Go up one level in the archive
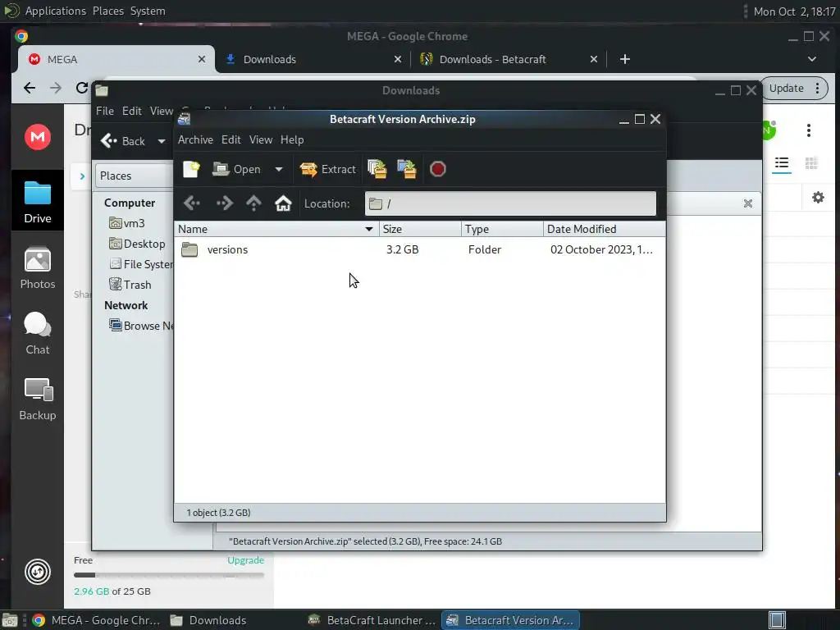840x630 pixels. click(253, 203)
